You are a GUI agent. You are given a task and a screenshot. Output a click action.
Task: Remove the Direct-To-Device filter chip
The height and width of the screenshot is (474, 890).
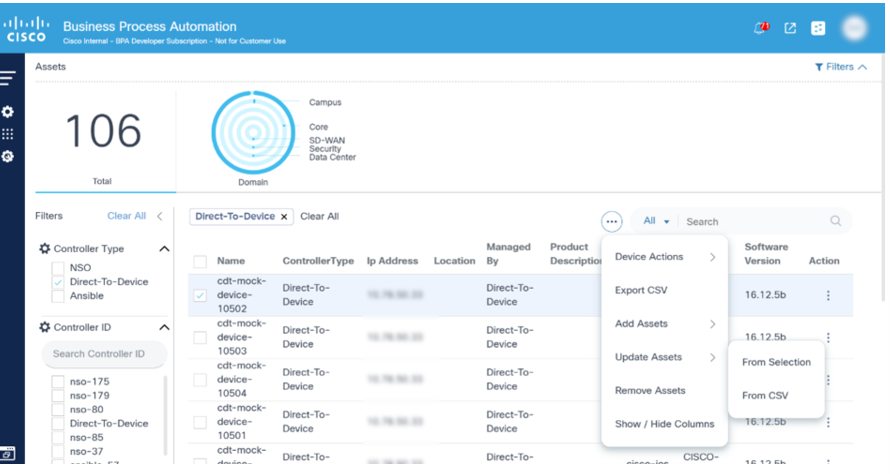pos(284,216)
